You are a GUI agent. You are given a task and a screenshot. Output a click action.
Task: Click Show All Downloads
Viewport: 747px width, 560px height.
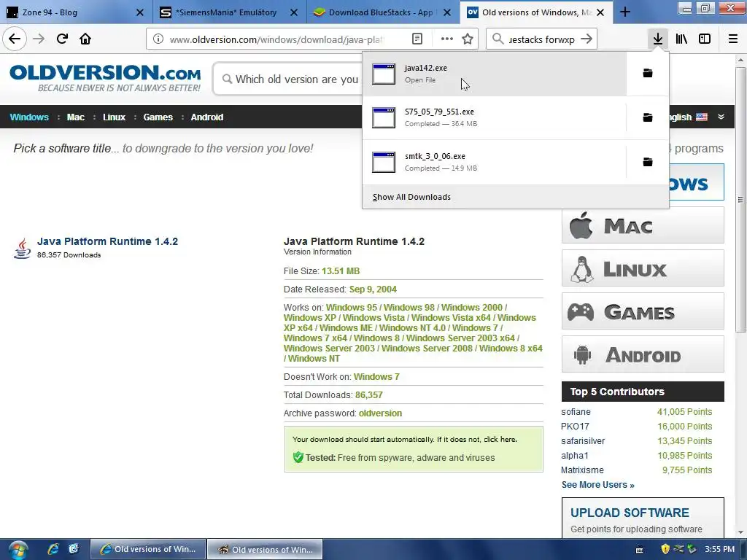click(x=411, y=197)
